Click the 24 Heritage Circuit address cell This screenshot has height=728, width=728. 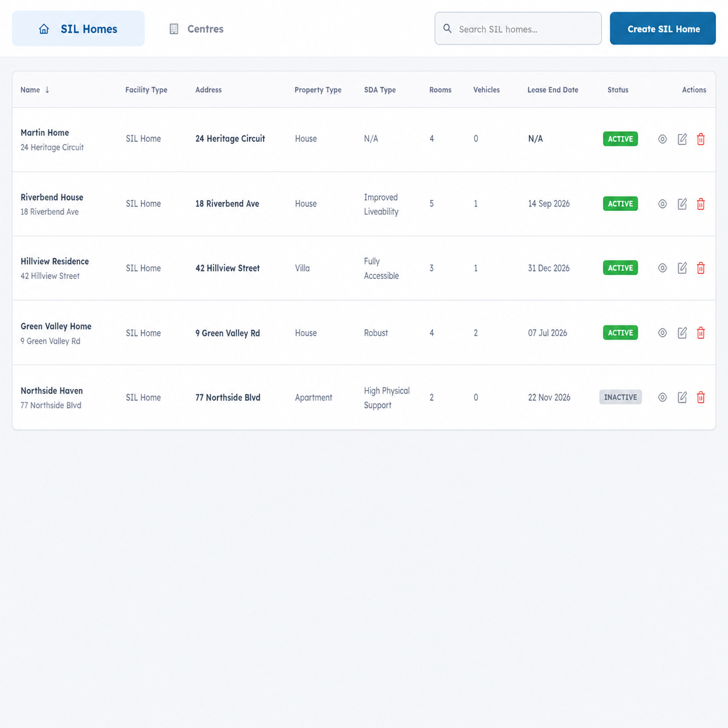[230, 139]
